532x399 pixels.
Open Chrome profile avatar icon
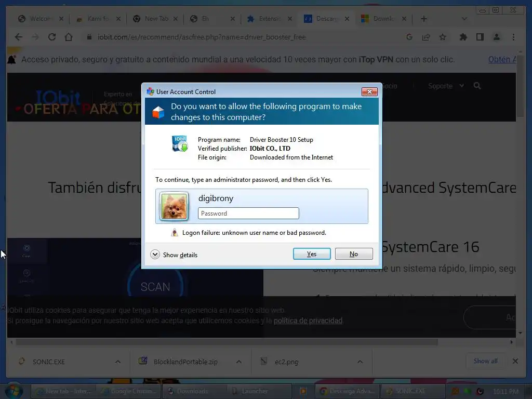[x=496, y=37]
